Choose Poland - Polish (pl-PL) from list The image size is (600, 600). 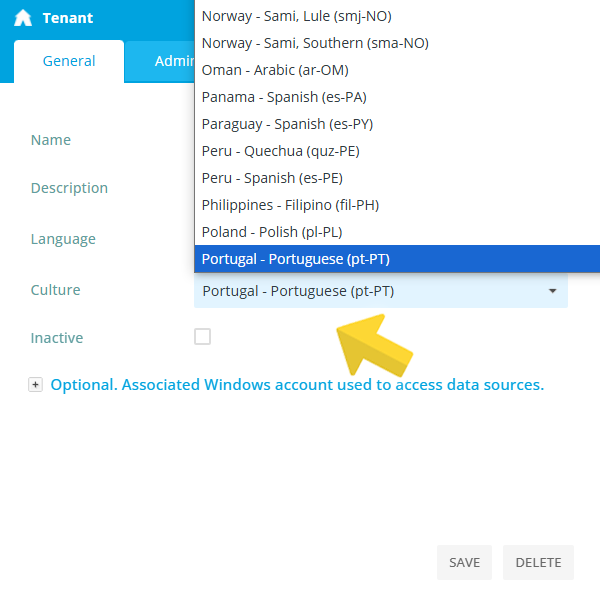click(397, 232)
